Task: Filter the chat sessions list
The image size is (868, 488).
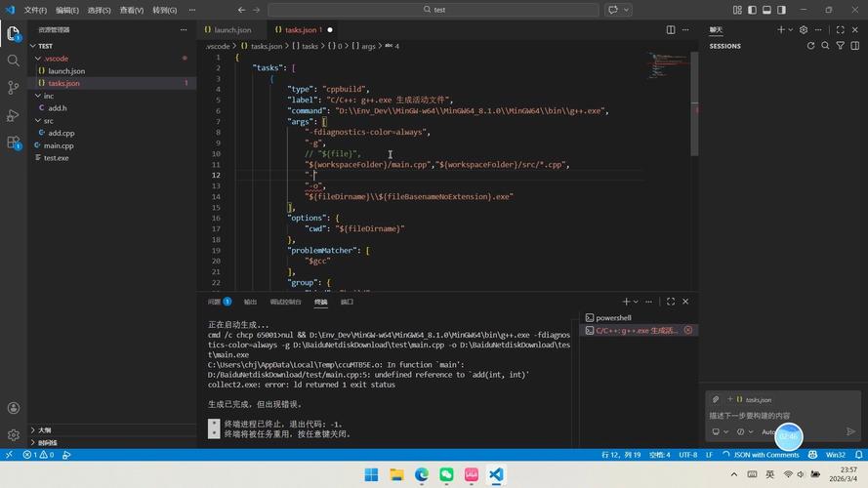Action: [841, 46]
